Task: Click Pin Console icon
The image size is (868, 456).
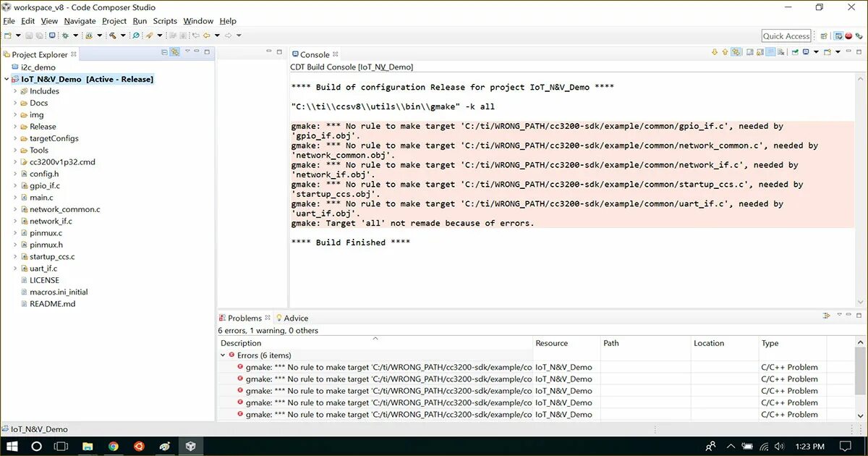Action: click(795, 52)
